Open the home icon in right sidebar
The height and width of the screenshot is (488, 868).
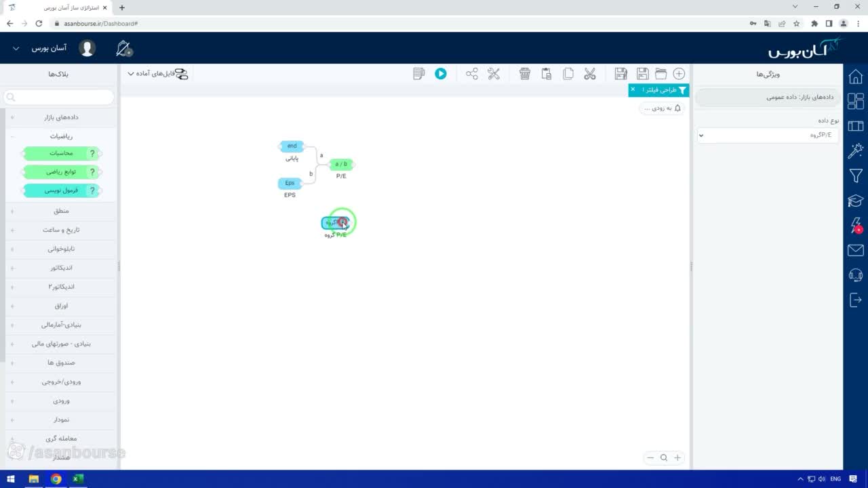click(856, 77)
